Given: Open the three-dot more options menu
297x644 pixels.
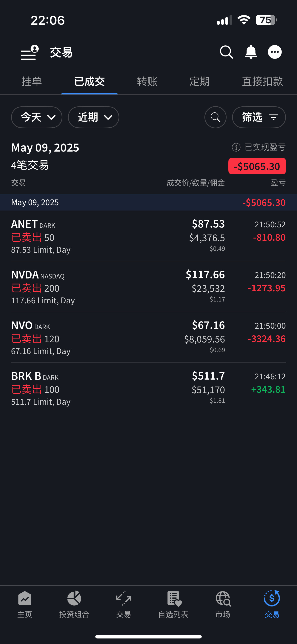Looking at the screenshot, I should click(274, 52).
